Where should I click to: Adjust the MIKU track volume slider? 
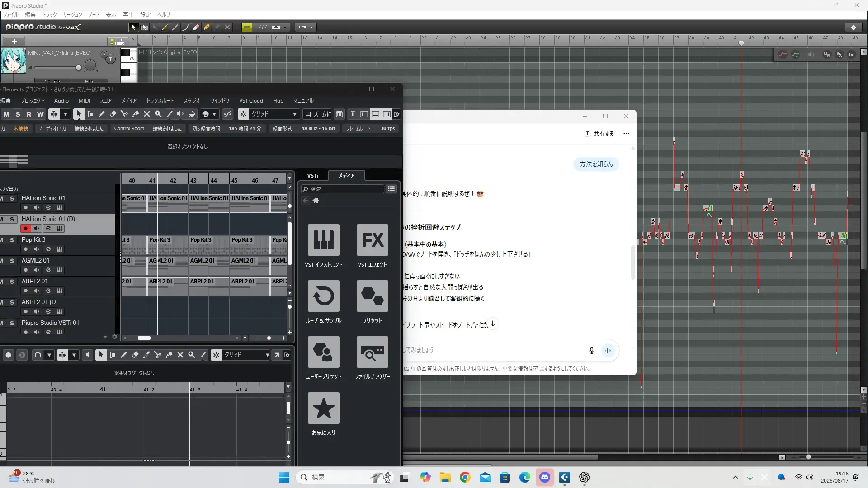tap(79, 68)
